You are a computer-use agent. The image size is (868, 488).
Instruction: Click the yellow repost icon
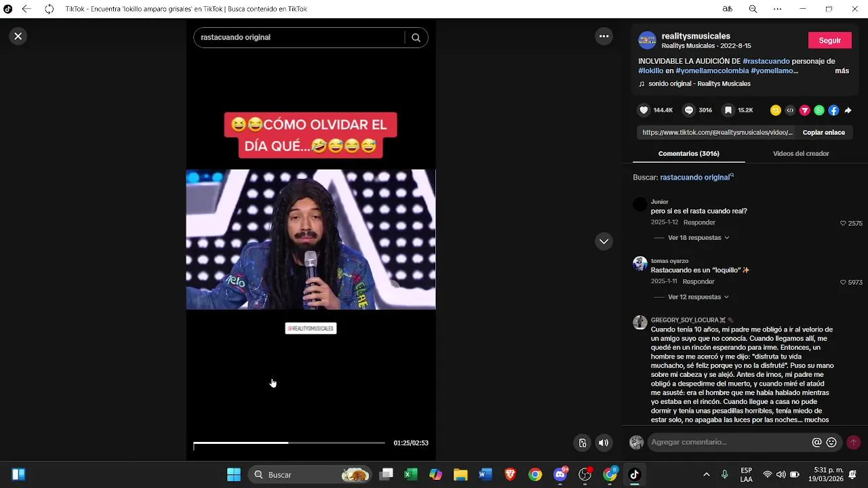(x=776, y=110)
